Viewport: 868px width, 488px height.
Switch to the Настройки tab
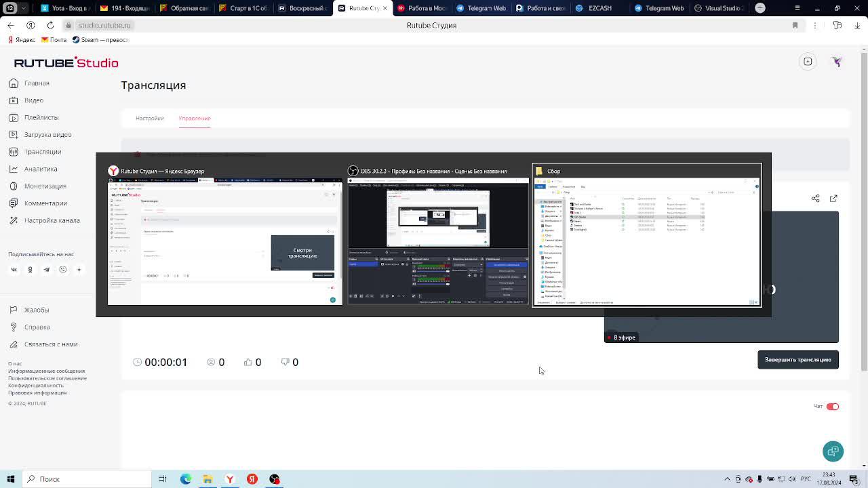[149, 119]
